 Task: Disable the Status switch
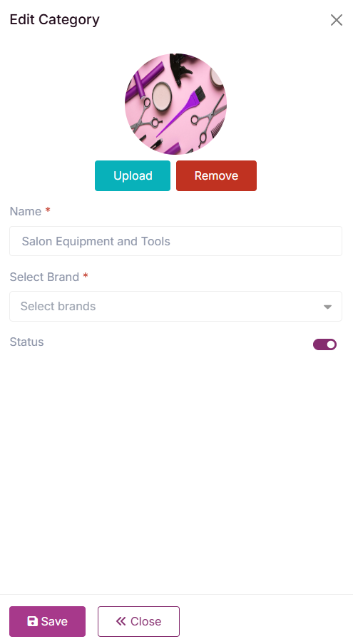324,344
